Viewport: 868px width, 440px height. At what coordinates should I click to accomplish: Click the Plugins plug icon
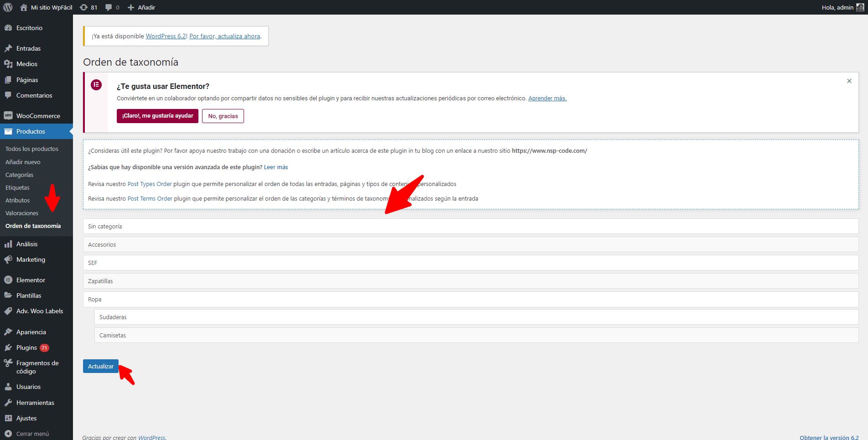(8, 347)
